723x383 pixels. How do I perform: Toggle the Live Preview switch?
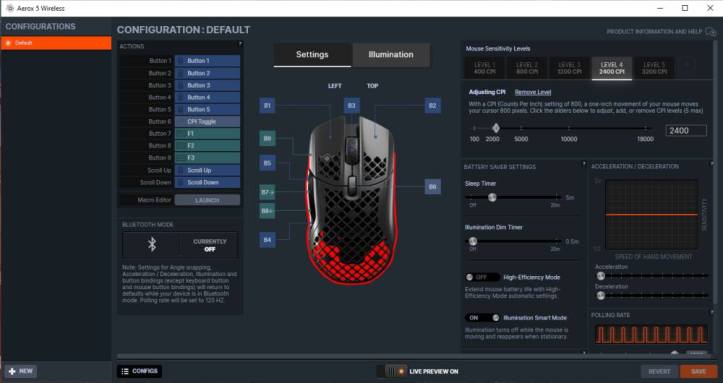(391, 371)
